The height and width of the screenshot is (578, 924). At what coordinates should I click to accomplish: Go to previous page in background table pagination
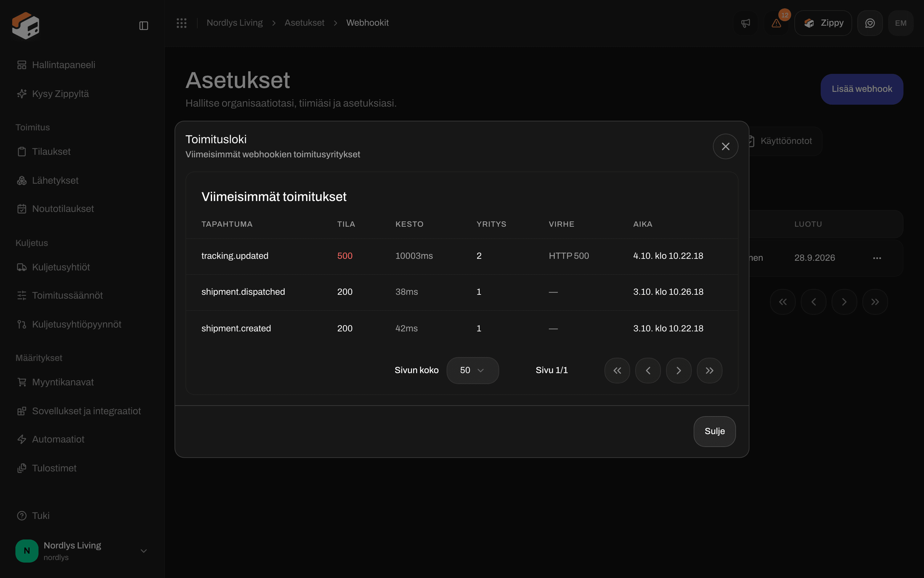814,302
